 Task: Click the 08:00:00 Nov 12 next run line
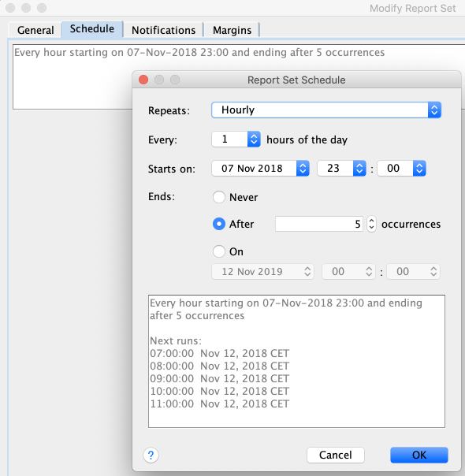(219, 366)
